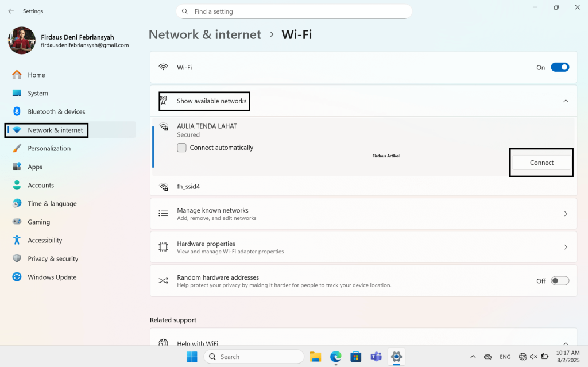Screen dimensions: 588x367
Task: Connect to AULIA TENDA LAHAT network
Action: click(540, 163)
